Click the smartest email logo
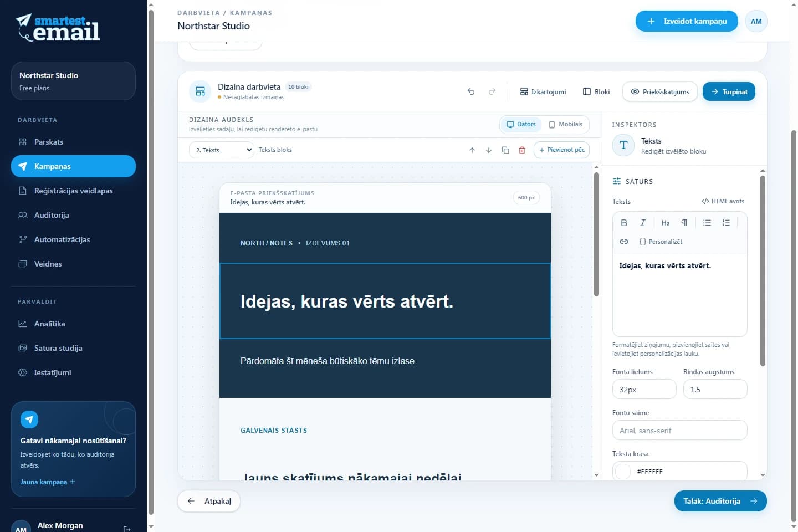Image resolution: width=798 pixels, height=532 pixels. (58, 28)
